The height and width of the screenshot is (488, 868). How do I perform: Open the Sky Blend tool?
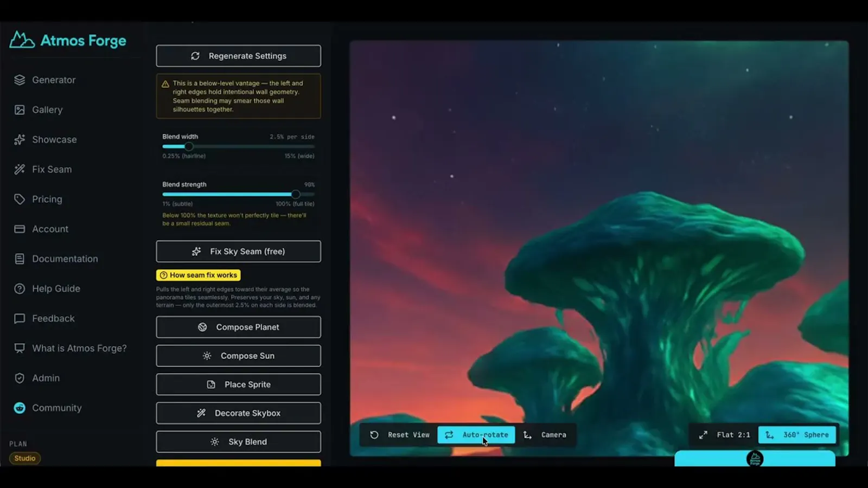[x=239, y=442]
